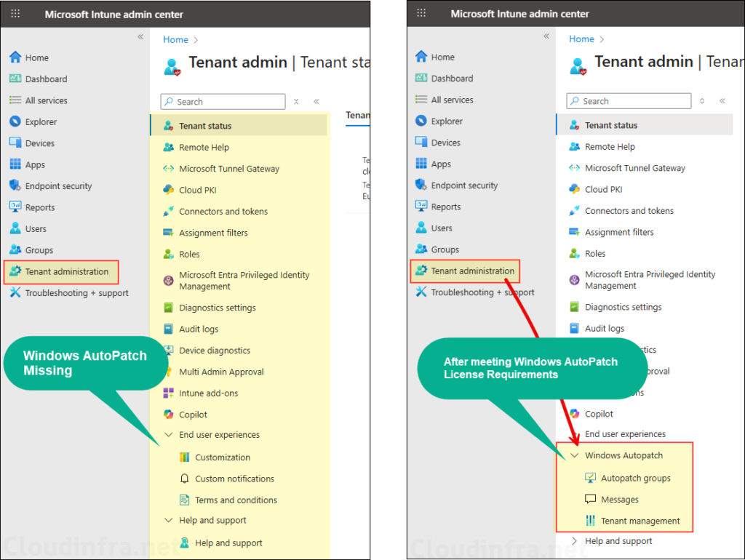Click the Home breadcrumb in right screenshot
Image resolution: width=745 pixels, height=560 pixels.
581,39
